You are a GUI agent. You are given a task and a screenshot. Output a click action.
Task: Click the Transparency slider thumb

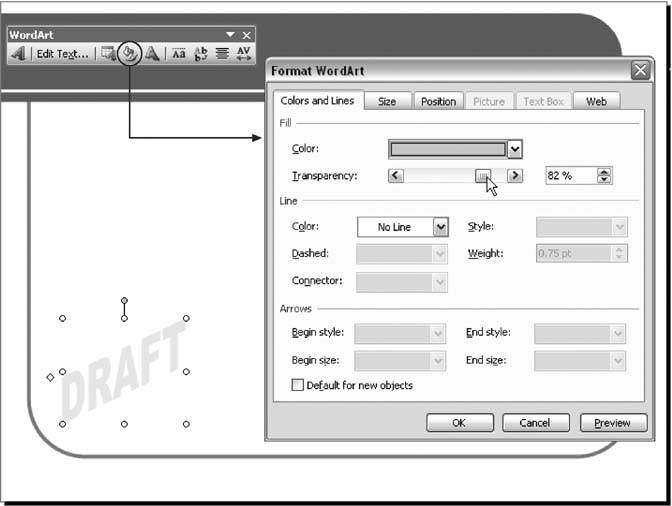point(482,176)
